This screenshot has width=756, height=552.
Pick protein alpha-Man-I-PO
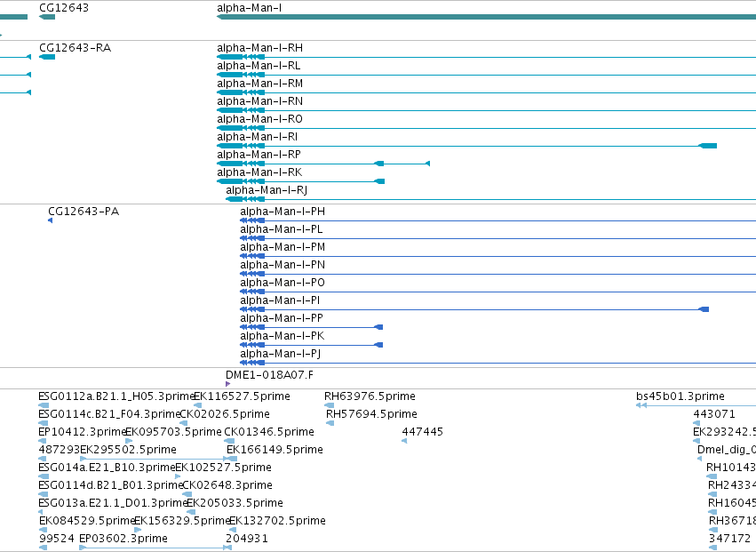(283, 283)
